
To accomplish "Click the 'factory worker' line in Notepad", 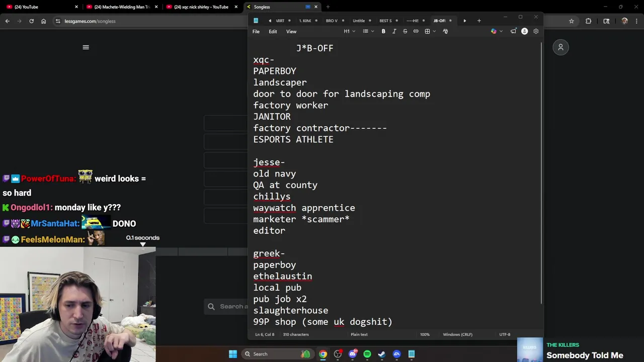I will pos(291,105).
